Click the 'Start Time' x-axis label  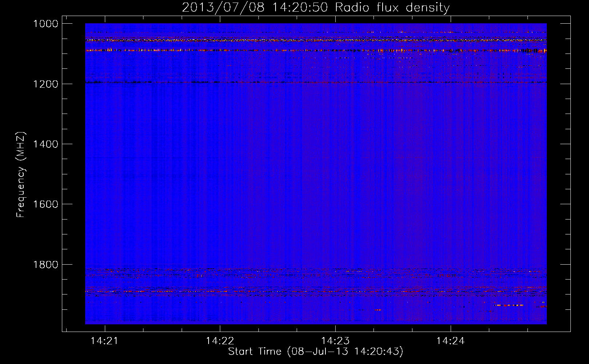tap(315, 352)
